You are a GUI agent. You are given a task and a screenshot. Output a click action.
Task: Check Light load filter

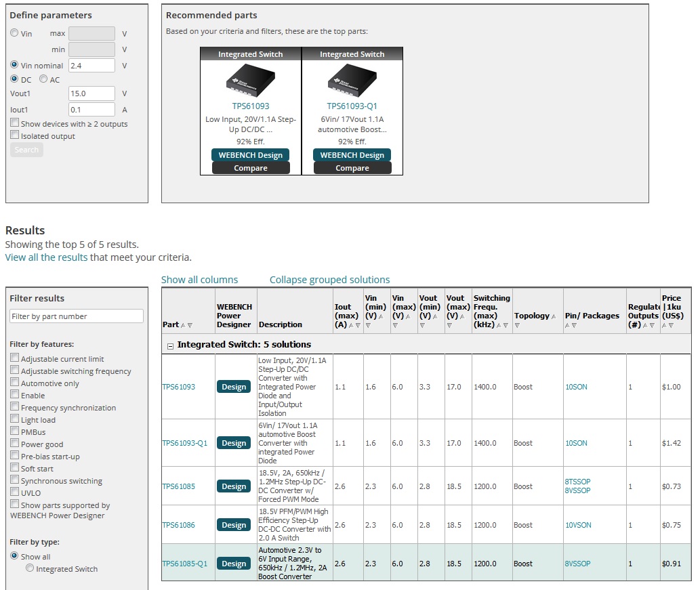click(x=15, y=419)
